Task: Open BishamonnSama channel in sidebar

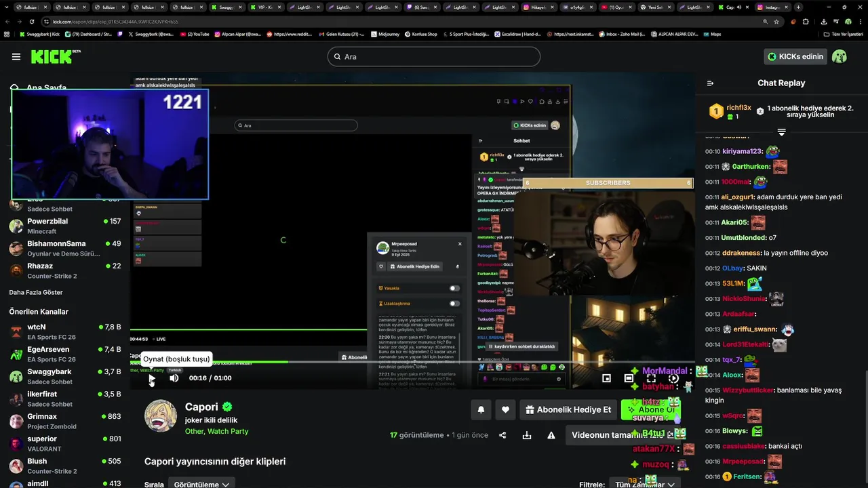Action: [x=64, y=248]
